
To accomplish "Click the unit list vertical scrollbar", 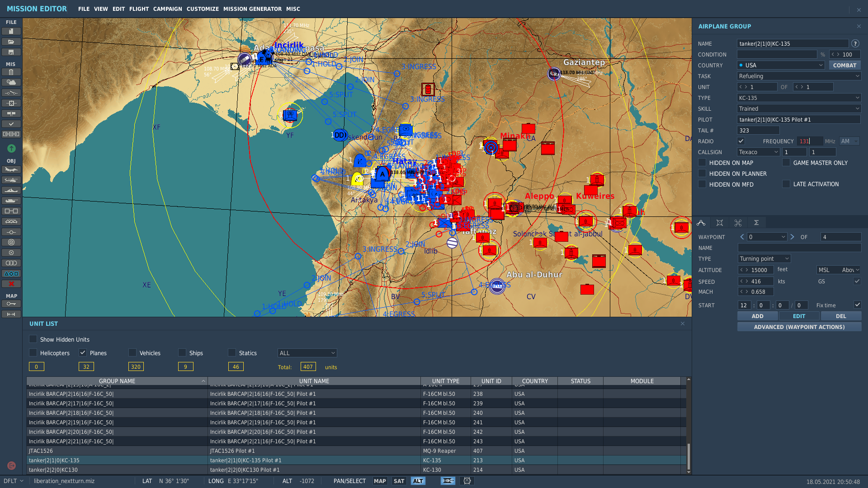I will pyautogui.click(x=689, y=425).
